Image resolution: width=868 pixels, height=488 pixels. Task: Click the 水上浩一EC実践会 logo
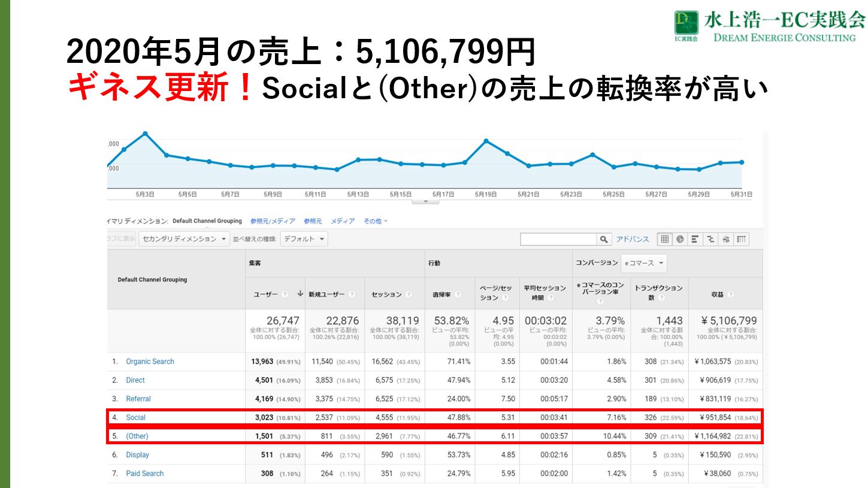click(770, 27)
